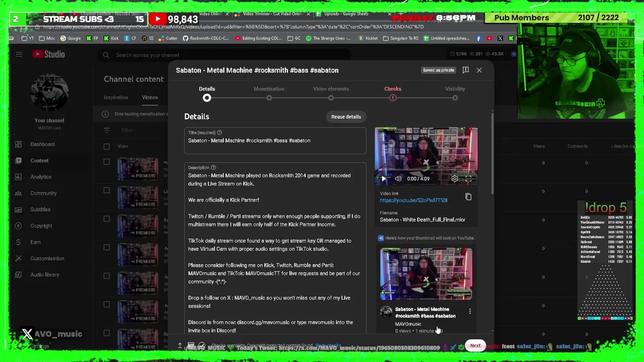
Task: Enter fullscreen on video preview
Action: [468, 178]
